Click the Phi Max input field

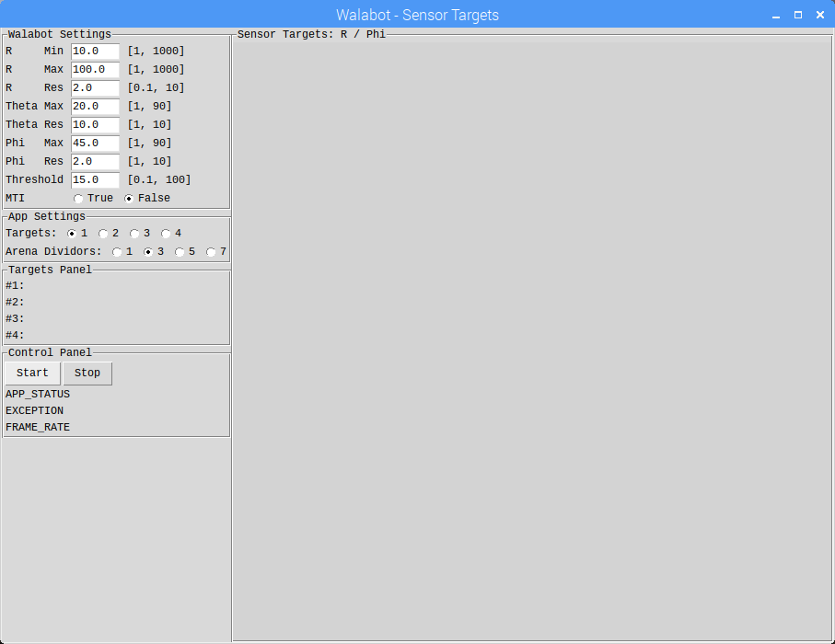click(x=96, y=144)
